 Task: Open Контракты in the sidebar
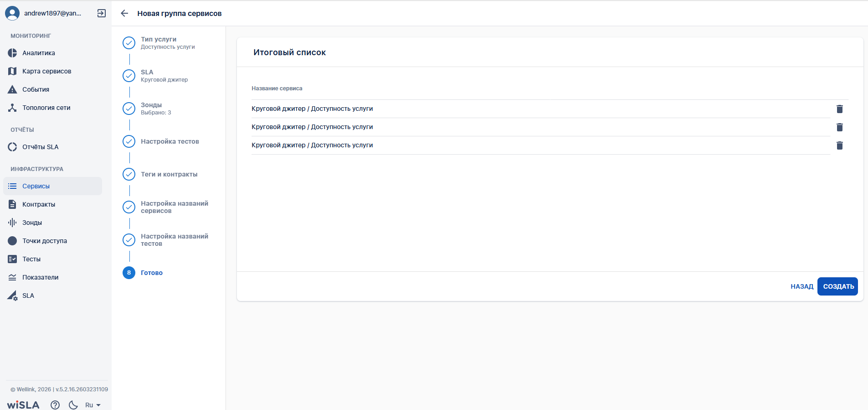pos(38,204)
